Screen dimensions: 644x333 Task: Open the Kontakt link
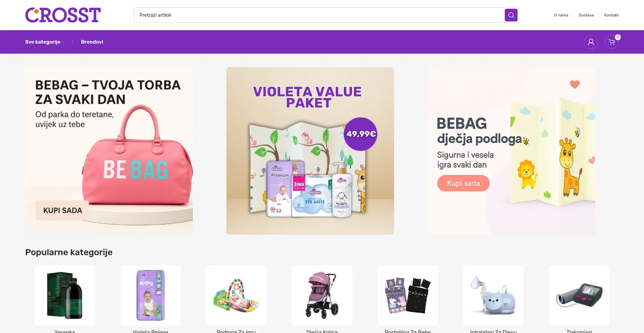[611, 15]
